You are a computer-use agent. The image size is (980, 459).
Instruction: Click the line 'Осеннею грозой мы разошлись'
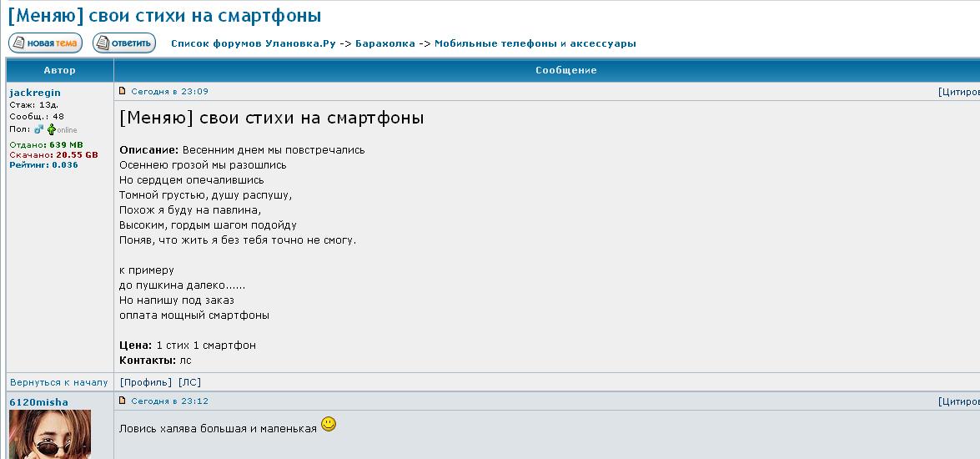tap(204, 165)
